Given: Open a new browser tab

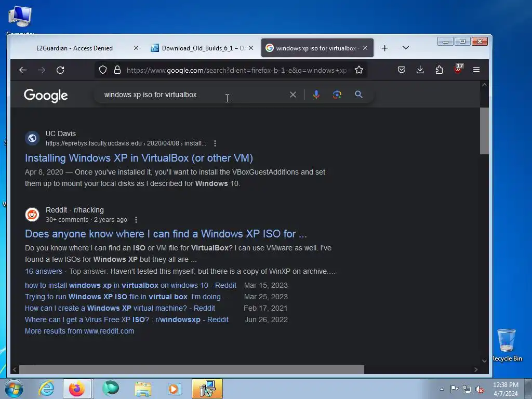Looking at the screenshot, I should (x=385, y=48).
